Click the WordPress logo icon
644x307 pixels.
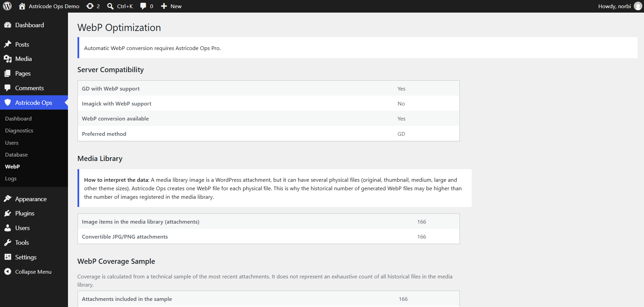[7, 6]
